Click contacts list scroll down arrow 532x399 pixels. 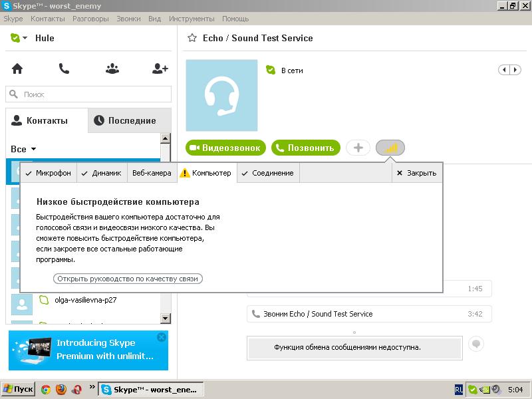165,319
